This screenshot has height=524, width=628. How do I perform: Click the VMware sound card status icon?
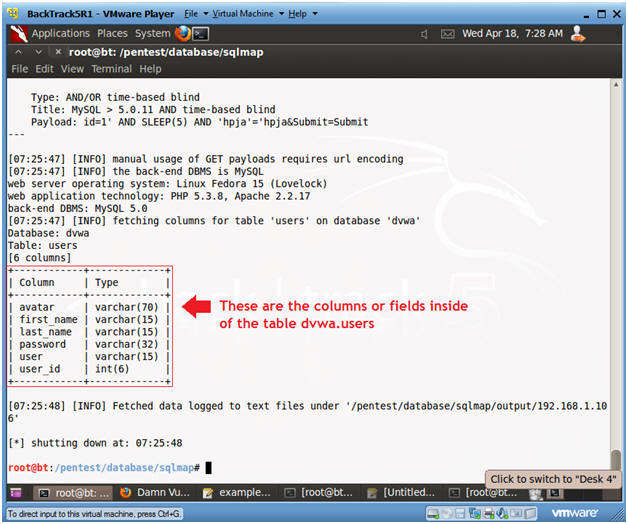pyautogui.click(x=517, y=514)
